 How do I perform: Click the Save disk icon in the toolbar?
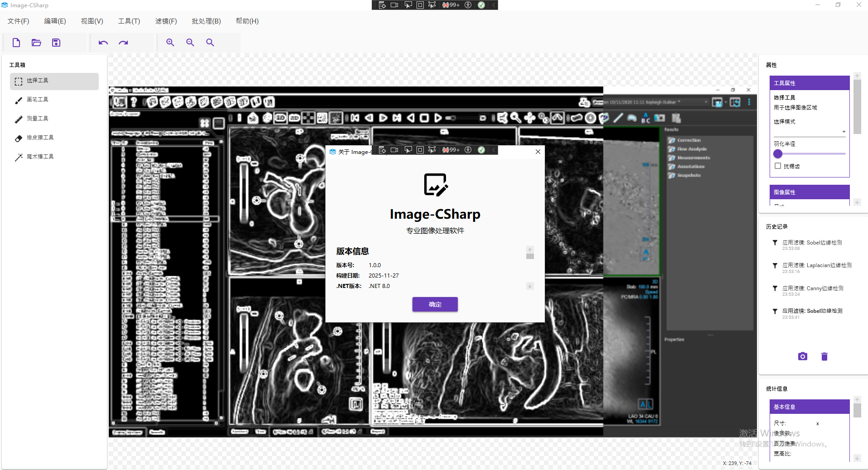(x=56, y=43)
